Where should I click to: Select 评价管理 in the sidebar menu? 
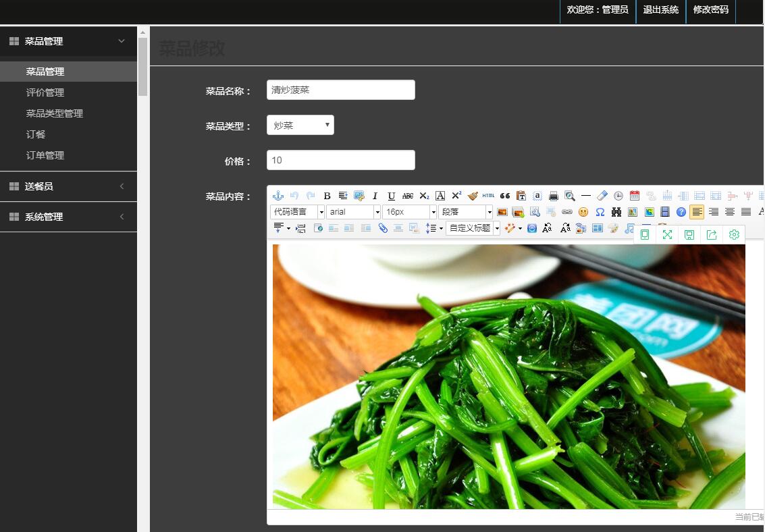point(45,92)
